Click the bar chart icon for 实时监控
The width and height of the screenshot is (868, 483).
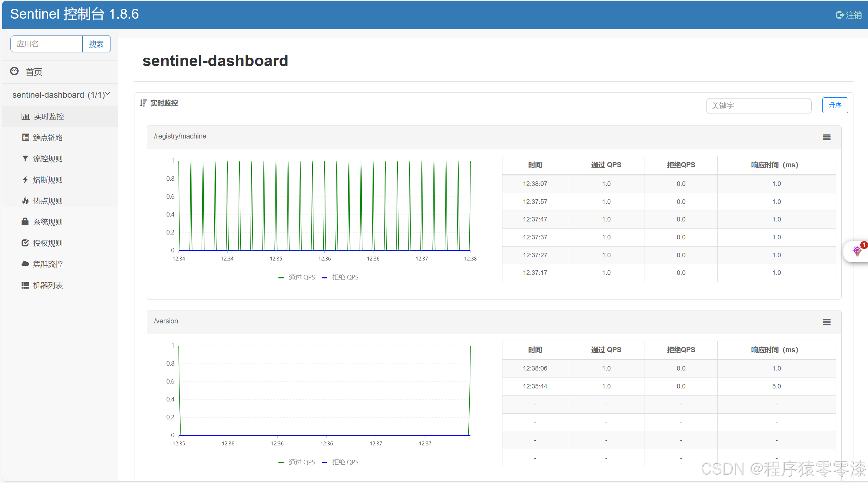(26, 116)
